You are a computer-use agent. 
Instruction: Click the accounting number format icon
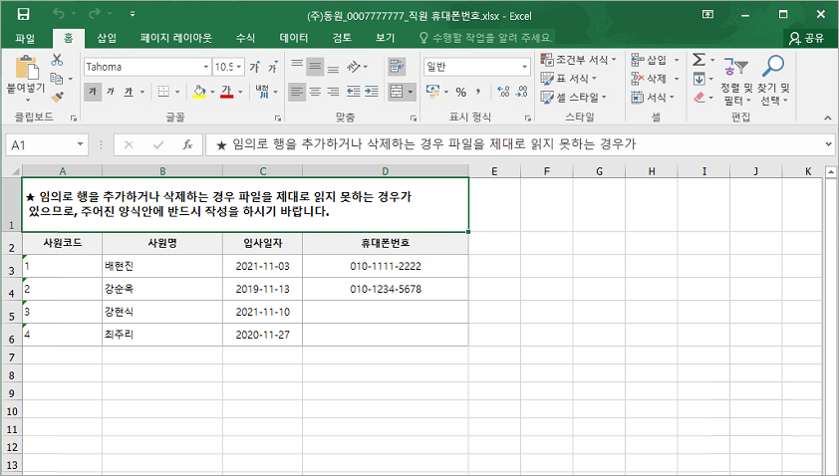[432, 91]
